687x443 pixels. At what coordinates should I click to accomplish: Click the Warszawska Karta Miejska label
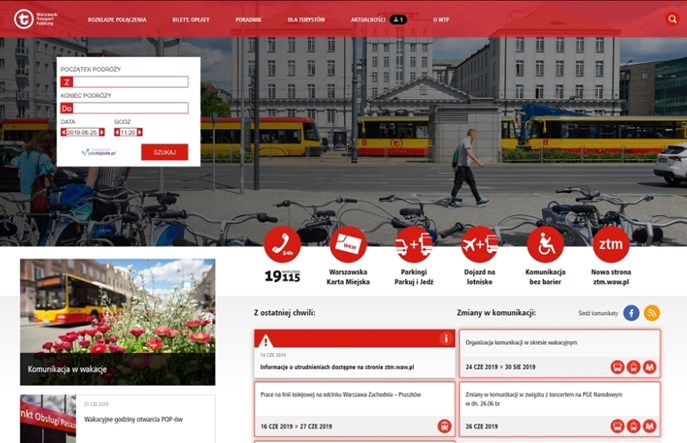[x=348, y=277]
